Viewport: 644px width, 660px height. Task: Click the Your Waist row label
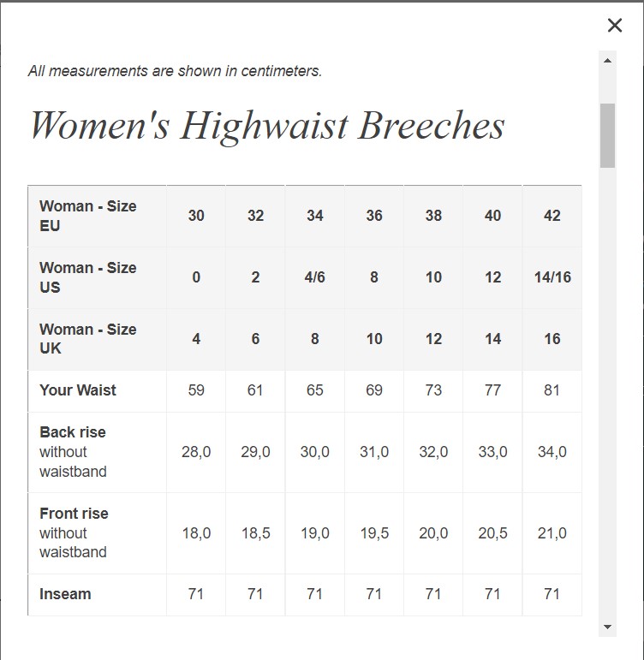pos(78,390)
